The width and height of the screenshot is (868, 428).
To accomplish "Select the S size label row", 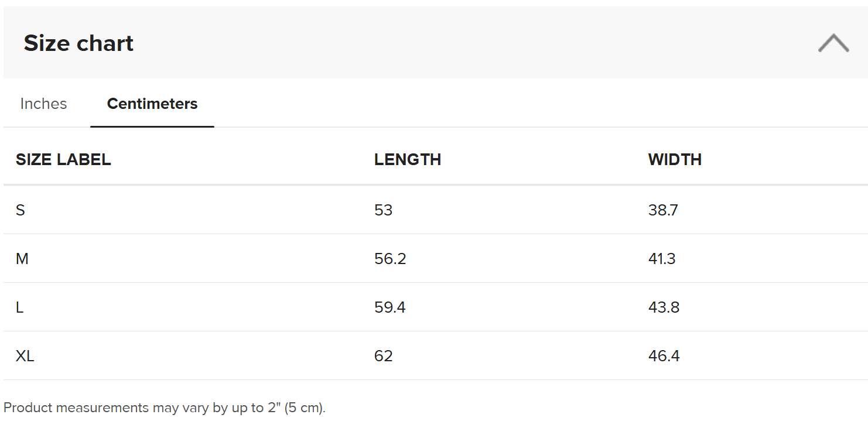I will pos(20,210).
